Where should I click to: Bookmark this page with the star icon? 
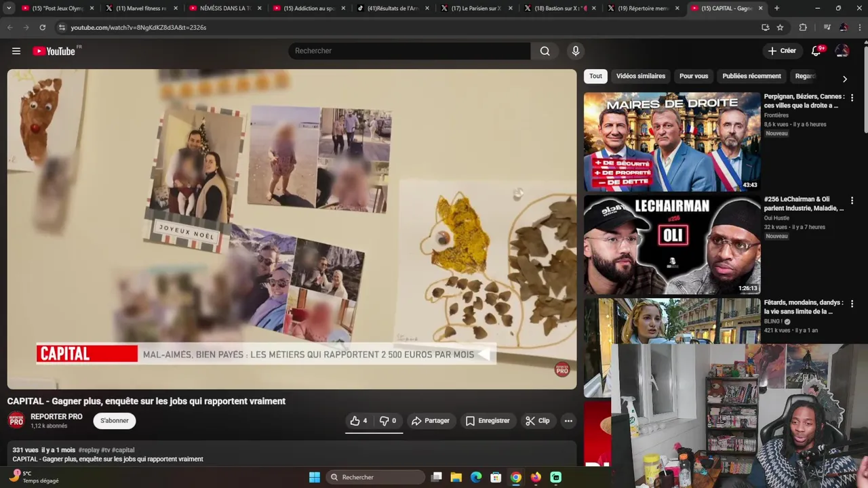pyautogui.click(x=781, y=27)
